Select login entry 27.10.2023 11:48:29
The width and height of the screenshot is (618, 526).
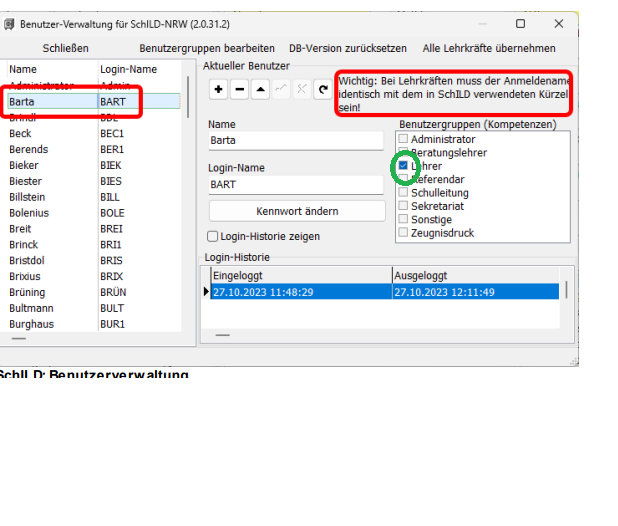(263, 292)
